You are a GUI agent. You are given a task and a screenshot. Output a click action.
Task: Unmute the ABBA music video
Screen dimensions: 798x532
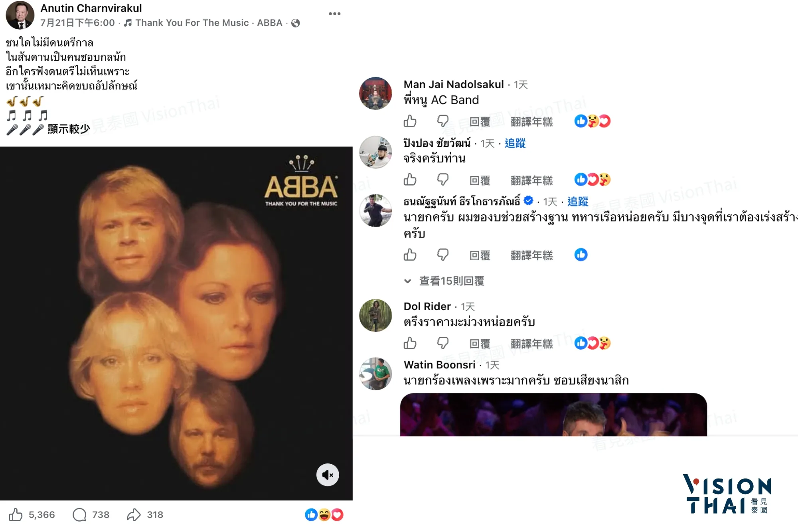click(x=328, y=475)
